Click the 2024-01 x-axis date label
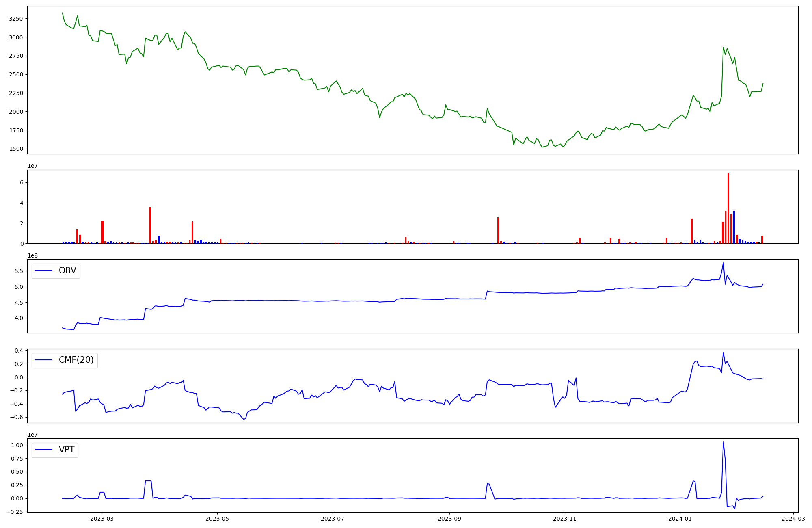 [x=680, y=518]
